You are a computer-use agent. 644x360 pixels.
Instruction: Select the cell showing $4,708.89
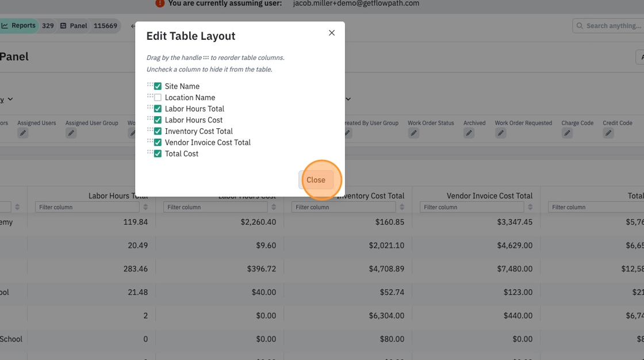[x=386, y=269]
